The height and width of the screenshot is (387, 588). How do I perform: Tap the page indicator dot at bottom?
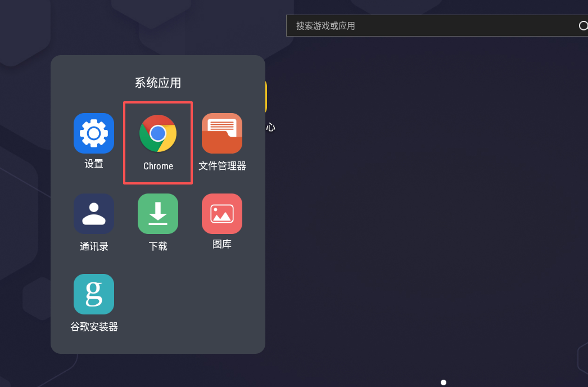[x=443, y=382]
